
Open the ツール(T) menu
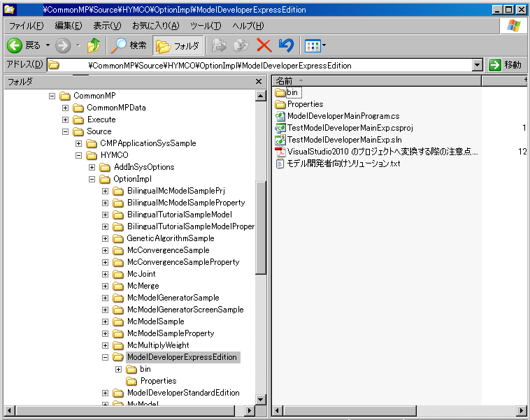pyautogui.click(x=205, y=26)
